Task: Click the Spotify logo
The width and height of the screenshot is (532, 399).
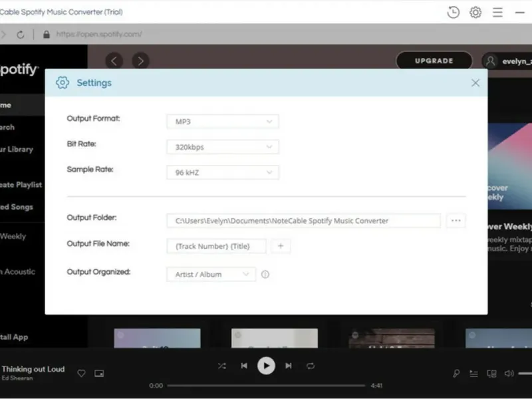Action: [x=19, y=69]
